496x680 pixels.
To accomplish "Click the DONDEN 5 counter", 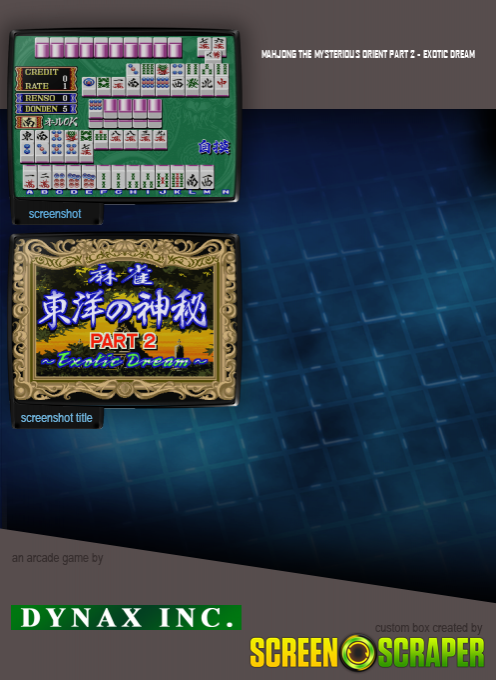I will coord(46,109).
